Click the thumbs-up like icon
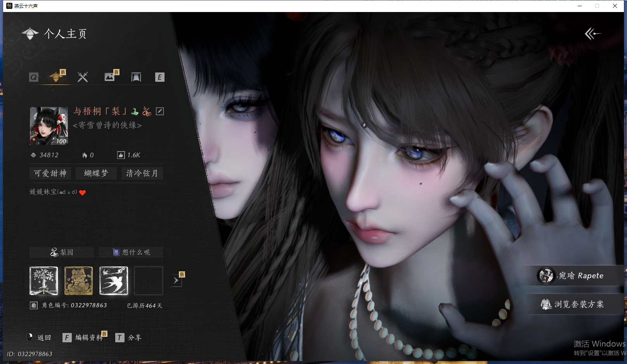Viewport: 627px width, 364px height. pos(121,155)
